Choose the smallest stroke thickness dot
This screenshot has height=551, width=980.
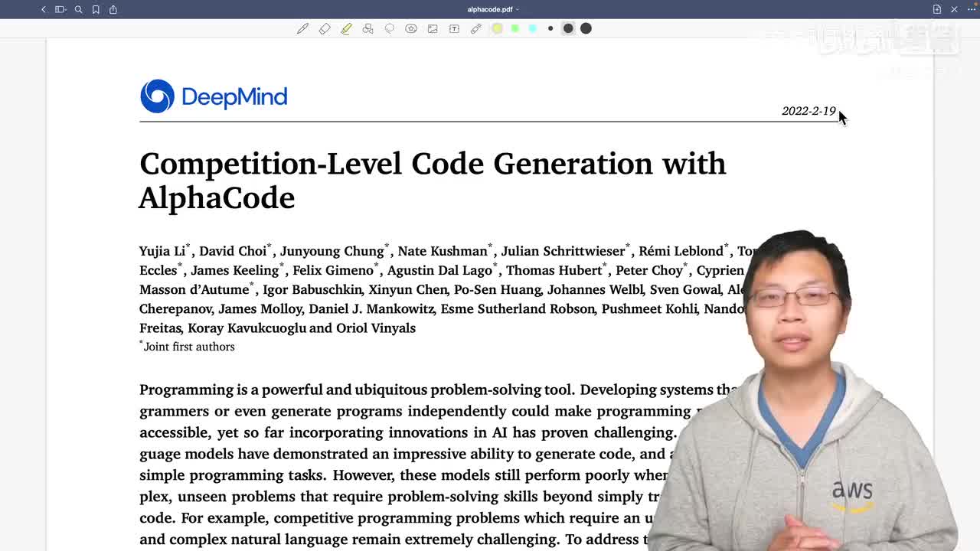point(550,28)
